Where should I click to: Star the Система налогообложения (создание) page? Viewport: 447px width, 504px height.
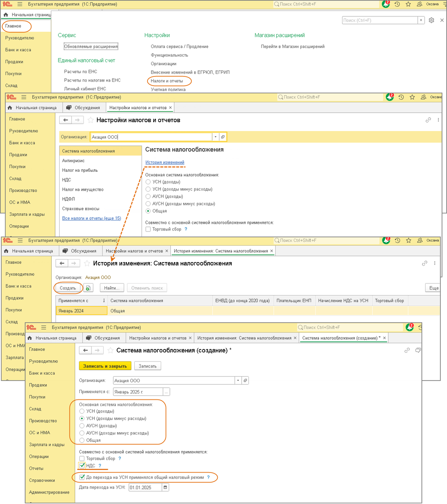(110, 350)
